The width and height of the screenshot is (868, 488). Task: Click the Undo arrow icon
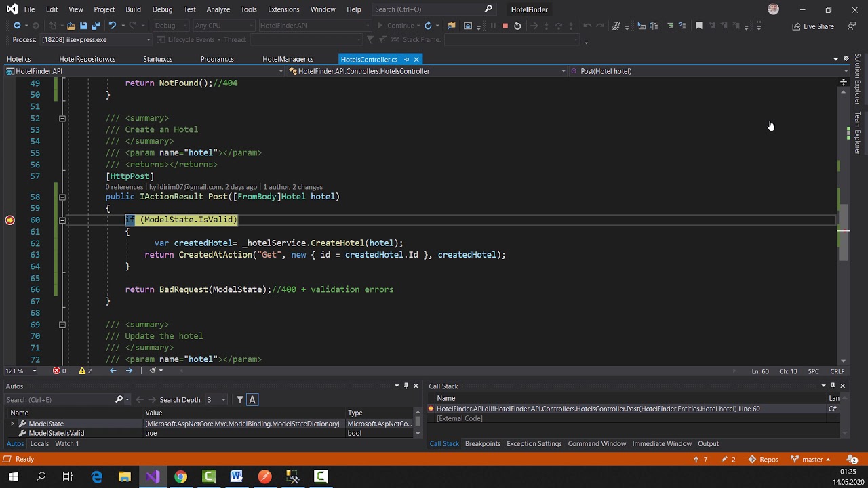pos(113,26)
